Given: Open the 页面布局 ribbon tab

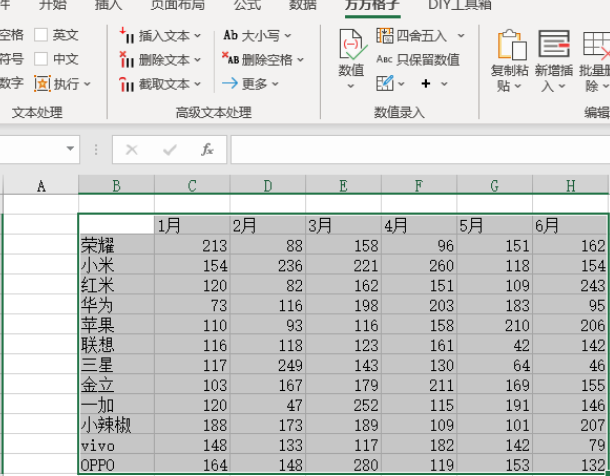Looking at the screenshot, I should (x=178, y=5).
